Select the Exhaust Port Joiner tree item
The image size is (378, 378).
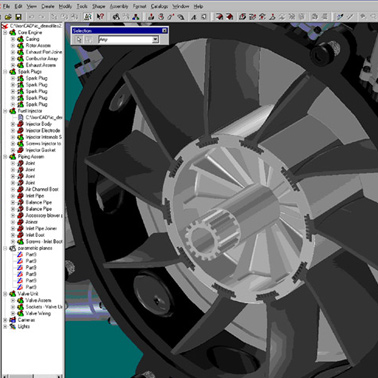[44, 52]
